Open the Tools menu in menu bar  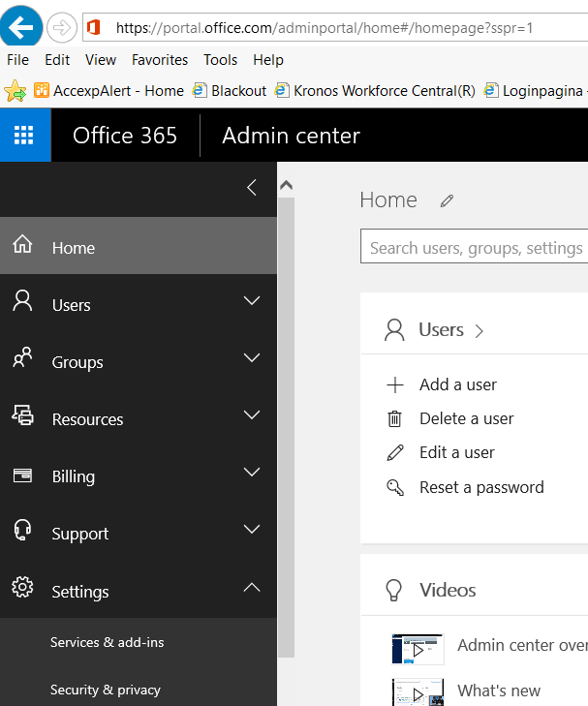[x=220, y=60]
